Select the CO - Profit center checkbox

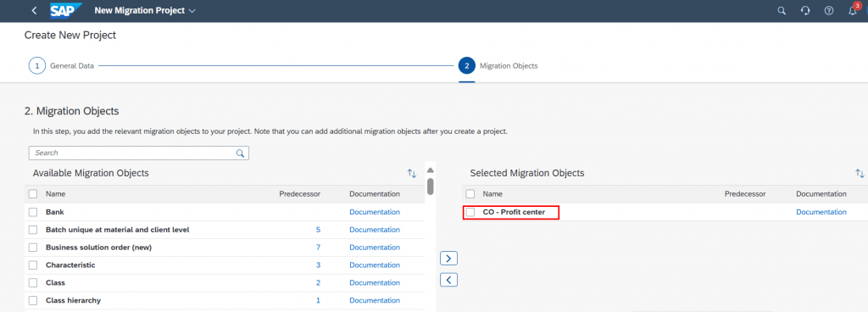(470, 212)
